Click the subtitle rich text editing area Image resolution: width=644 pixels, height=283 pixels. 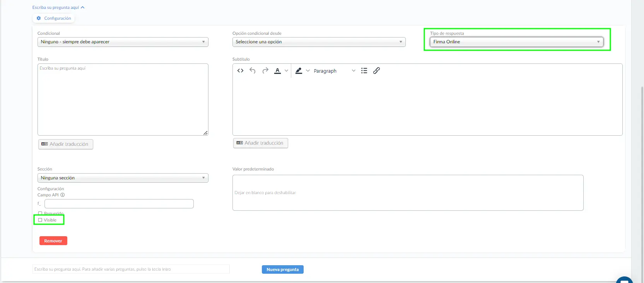click(x=427, y=106)
